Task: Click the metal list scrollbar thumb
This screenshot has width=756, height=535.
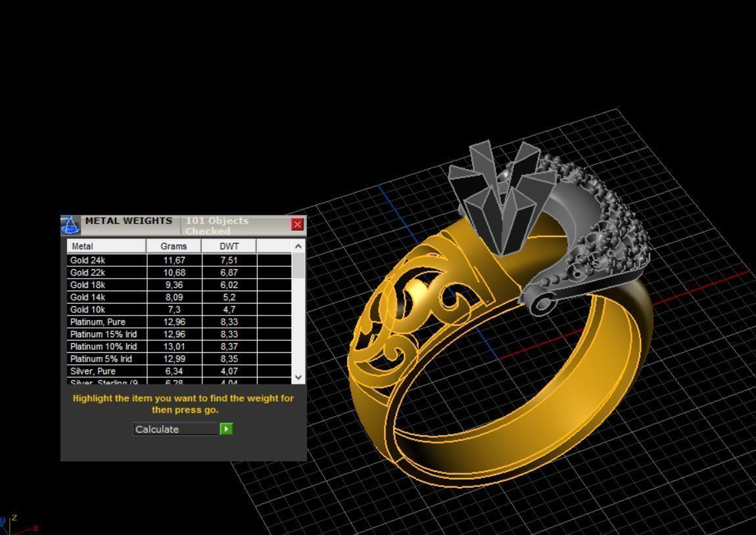Action: (x=298, y=266)
